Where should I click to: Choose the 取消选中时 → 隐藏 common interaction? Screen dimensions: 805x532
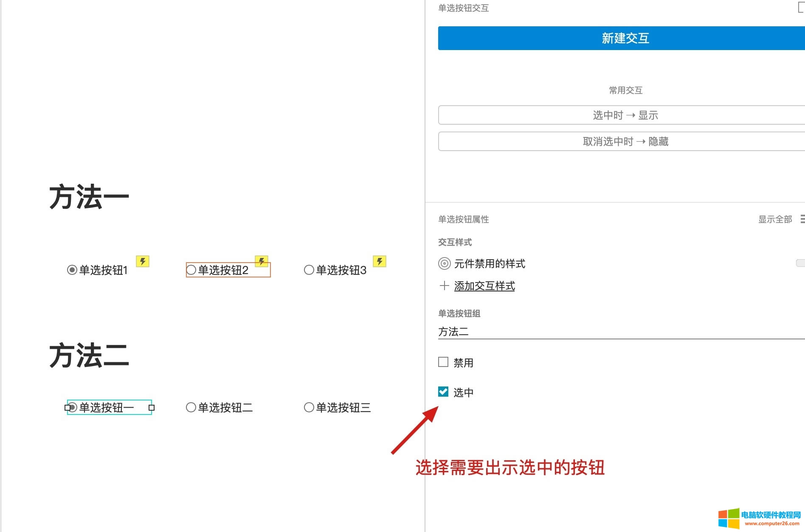(x=622, y=141)
